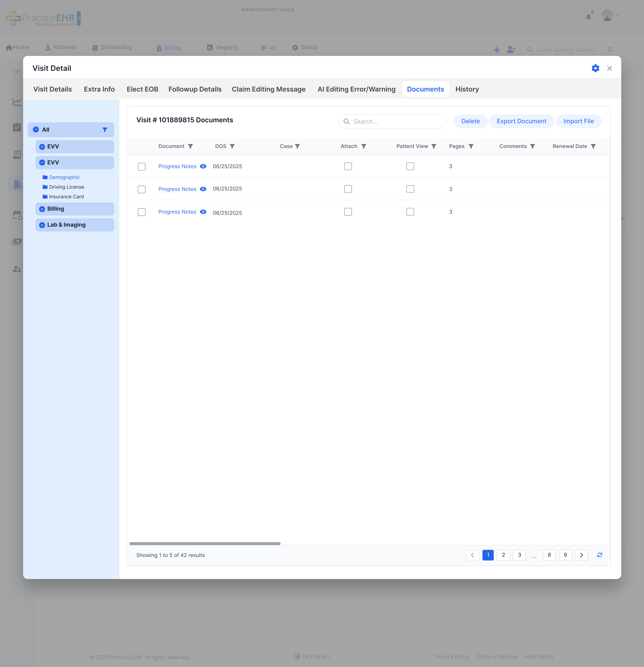Select the AI sparkle icon near patient search
644x667 pixels.
click(x=497, y=50)
